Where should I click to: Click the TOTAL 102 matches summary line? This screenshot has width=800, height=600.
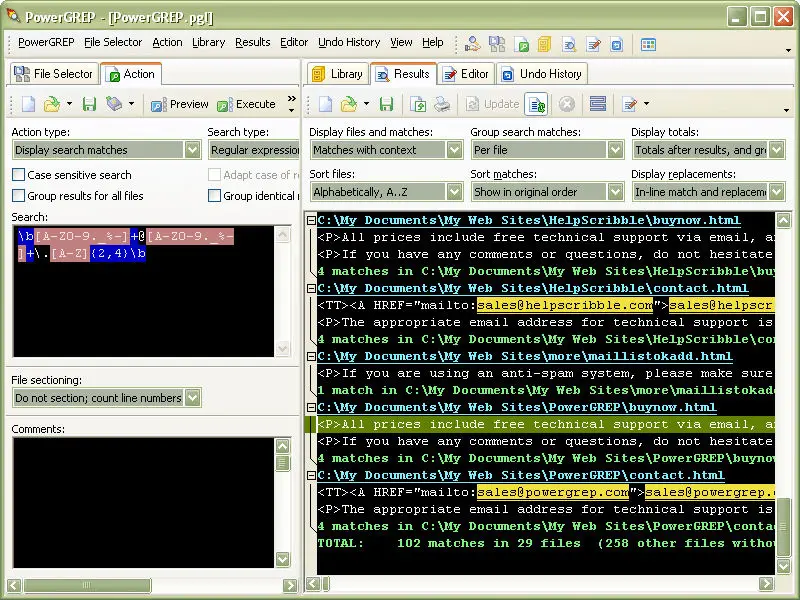[x=546, y=543]
